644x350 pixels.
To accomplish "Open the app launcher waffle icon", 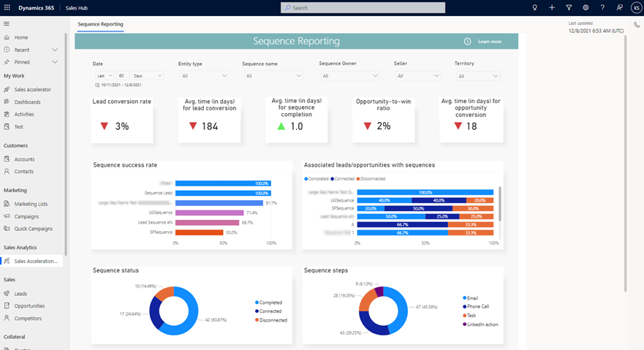I will pyautogui.click(x=7, y=7).
